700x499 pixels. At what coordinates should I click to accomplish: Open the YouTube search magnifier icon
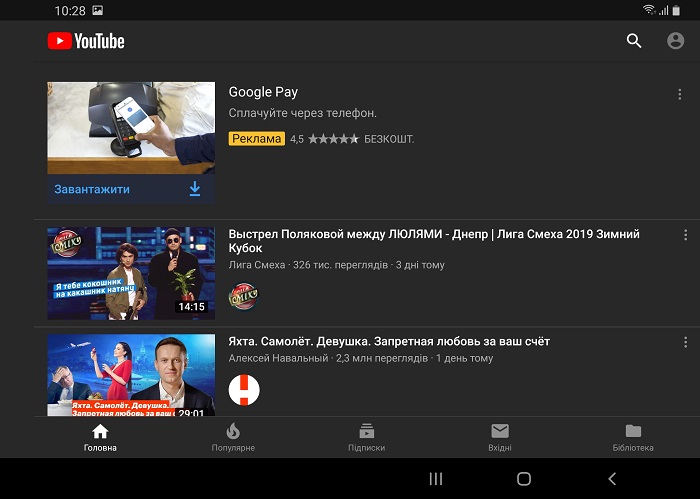point(634,41)
